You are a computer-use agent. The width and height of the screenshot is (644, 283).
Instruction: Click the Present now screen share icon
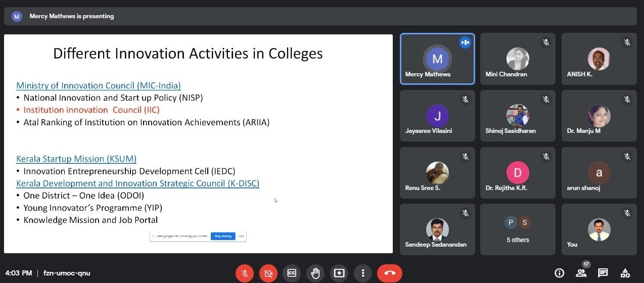pos(339,273)
